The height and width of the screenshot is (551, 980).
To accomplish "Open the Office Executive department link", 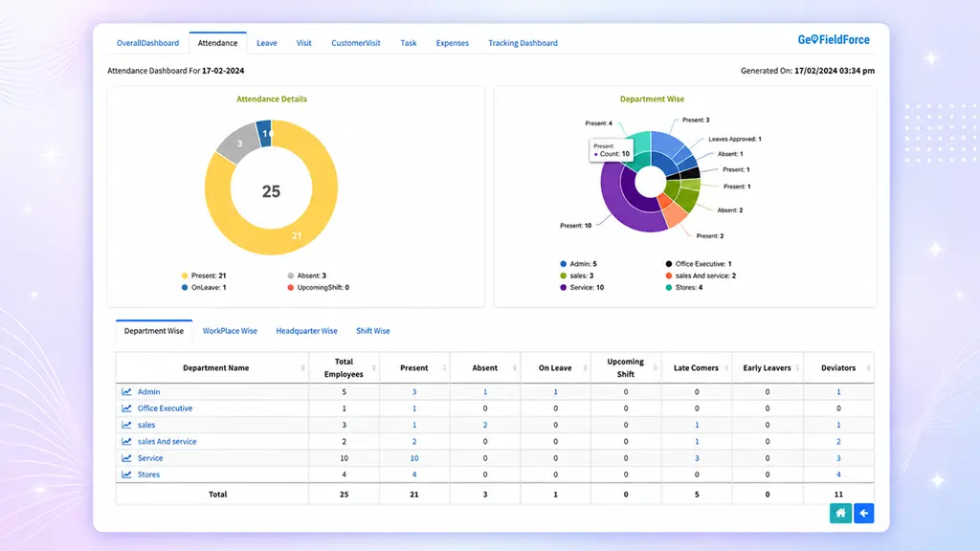I will coord(165,408).
